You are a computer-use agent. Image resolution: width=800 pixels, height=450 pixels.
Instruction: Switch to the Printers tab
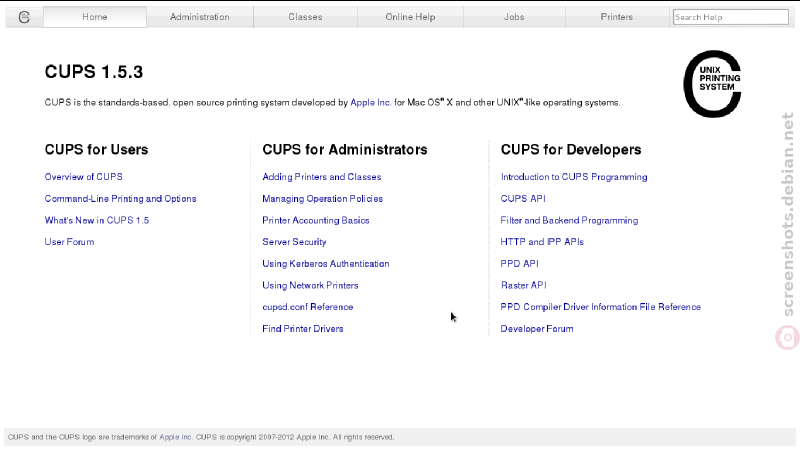(x=616, y=17)
